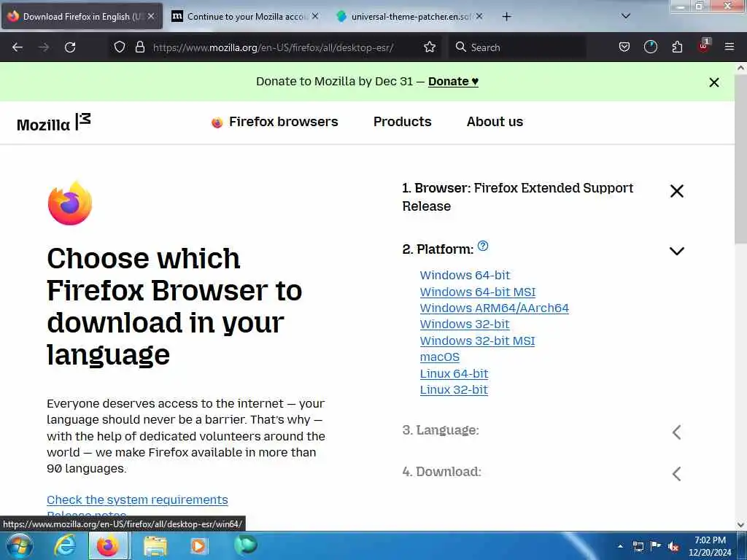The image size is (747, 560).
Task: Launch Internet Explorer from taskbar
Action: coord(65,546)
